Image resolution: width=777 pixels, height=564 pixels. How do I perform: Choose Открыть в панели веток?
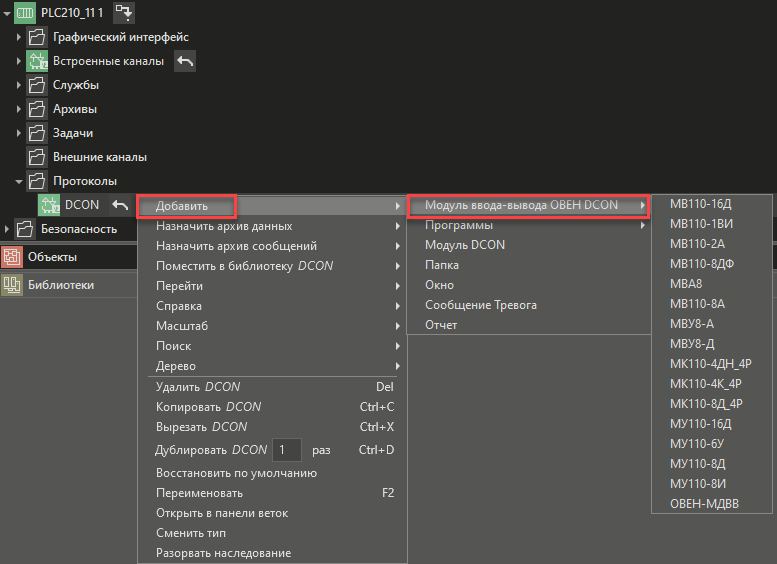pos(272,513)
